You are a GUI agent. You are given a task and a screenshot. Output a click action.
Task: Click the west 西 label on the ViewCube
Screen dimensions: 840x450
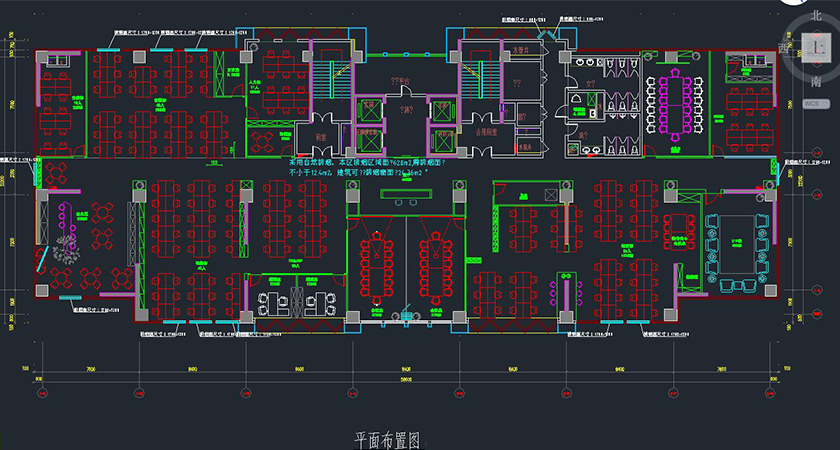coord(784,48)
